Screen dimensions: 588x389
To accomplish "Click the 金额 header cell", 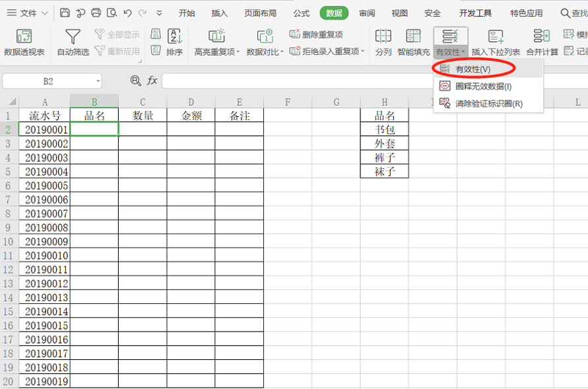I will pos(191,116).
